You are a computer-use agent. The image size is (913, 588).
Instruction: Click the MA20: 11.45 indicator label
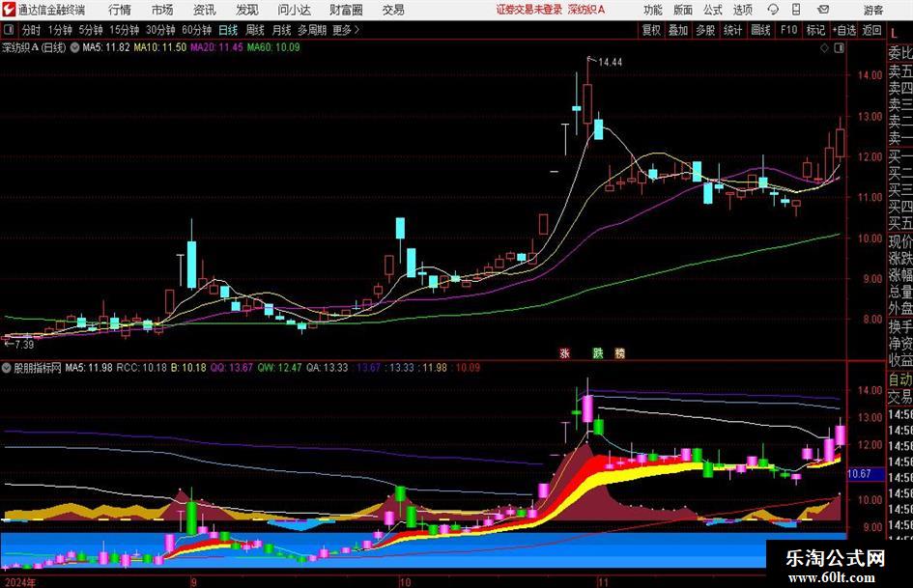216,47
